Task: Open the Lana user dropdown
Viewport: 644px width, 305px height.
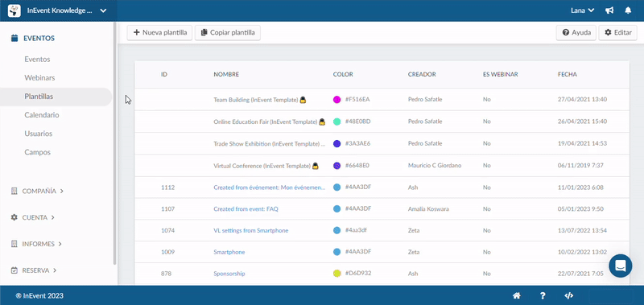Action: (582, 10)
